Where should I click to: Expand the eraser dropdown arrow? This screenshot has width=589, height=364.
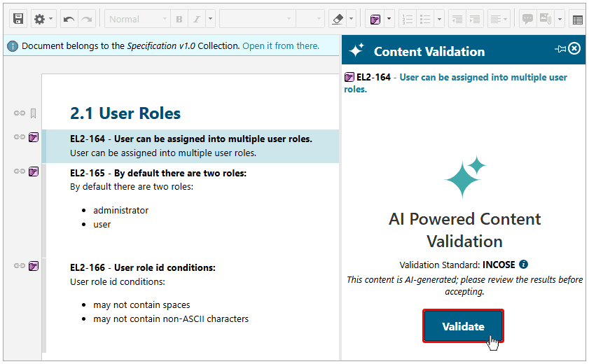pos(352,19)
